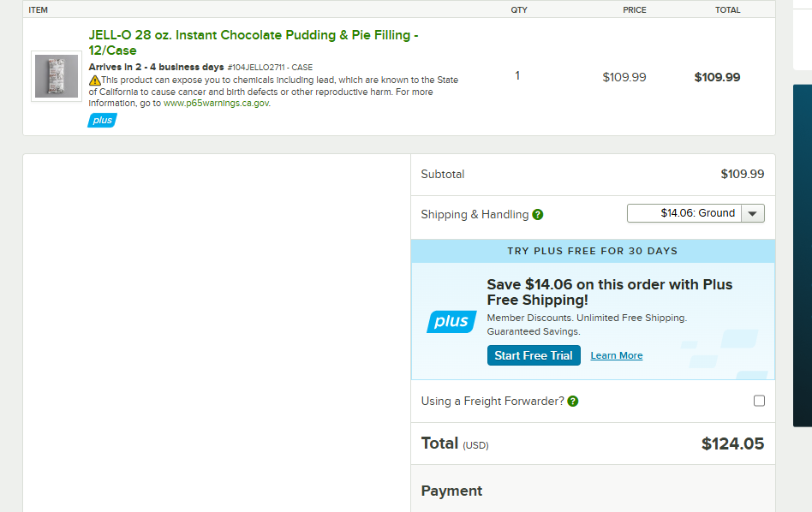Open the shipping method dropdown showing Ground

696,213
